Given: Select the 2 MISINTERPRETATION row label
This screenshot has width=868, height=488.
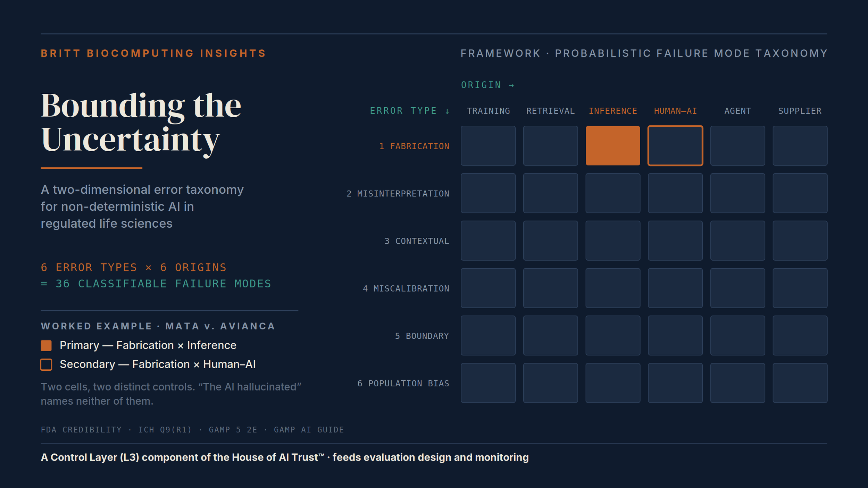Looking at the screenshot, I should click(398, 194).
